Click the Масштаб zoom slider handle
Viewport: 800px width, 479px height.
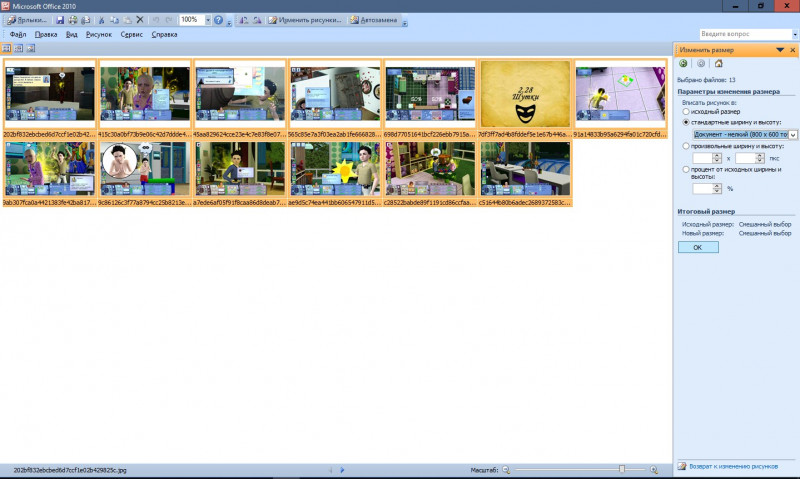621,469
